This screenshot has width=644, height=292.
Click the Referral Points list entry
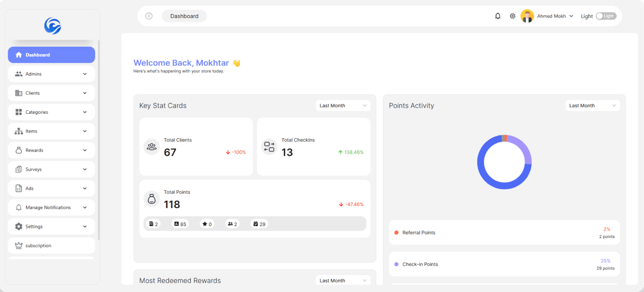pos(504,233)
